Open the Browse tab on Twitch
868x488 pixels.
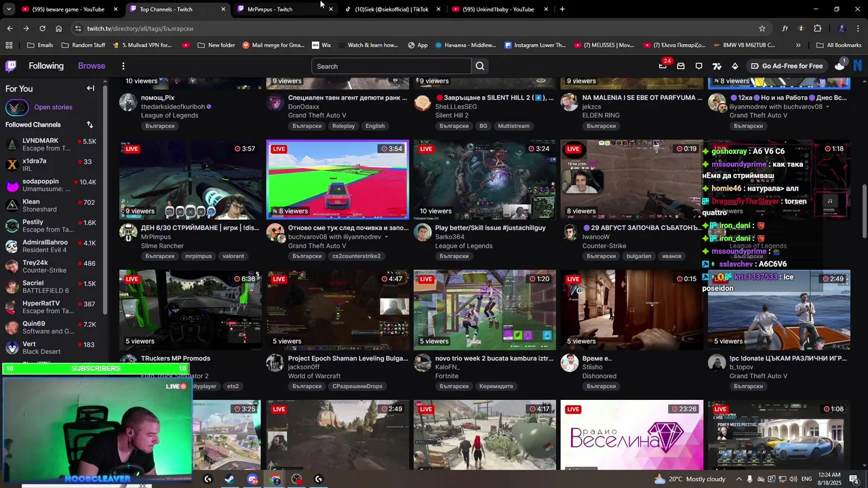click(92, 66)
